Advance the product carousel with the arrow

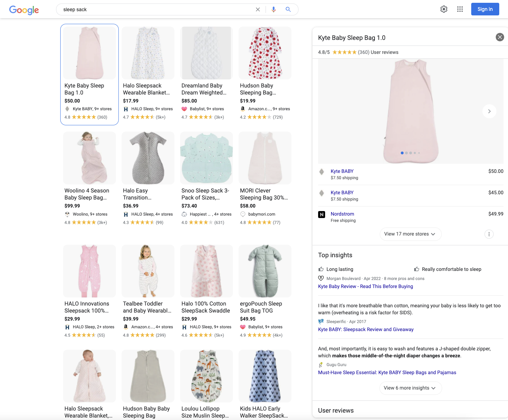[489, 111]
